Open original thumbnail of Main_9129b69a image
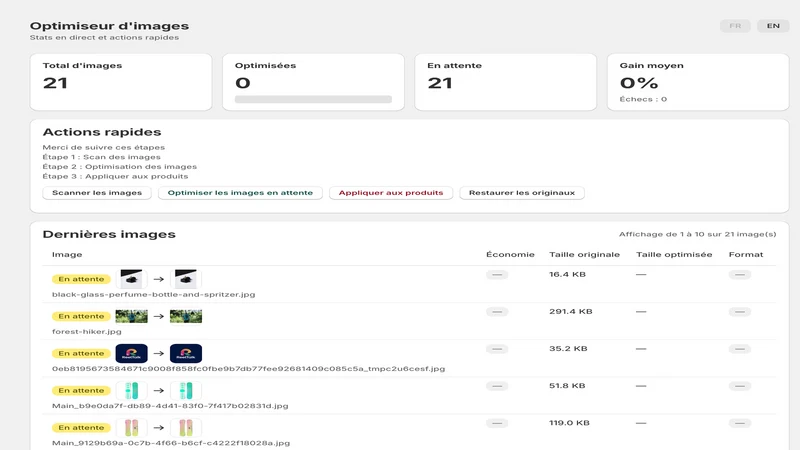800x450 pixels. pos(132,428)
